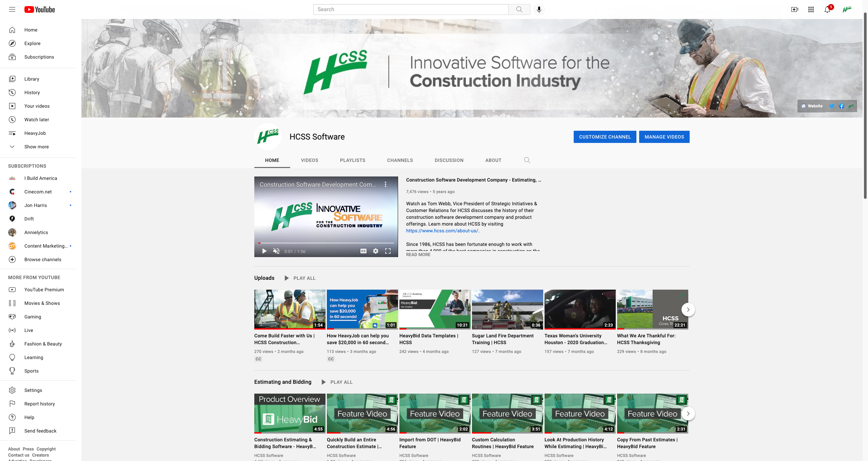Open the notifications bell
Screen dimensions: 868x461
pos(827,9)
